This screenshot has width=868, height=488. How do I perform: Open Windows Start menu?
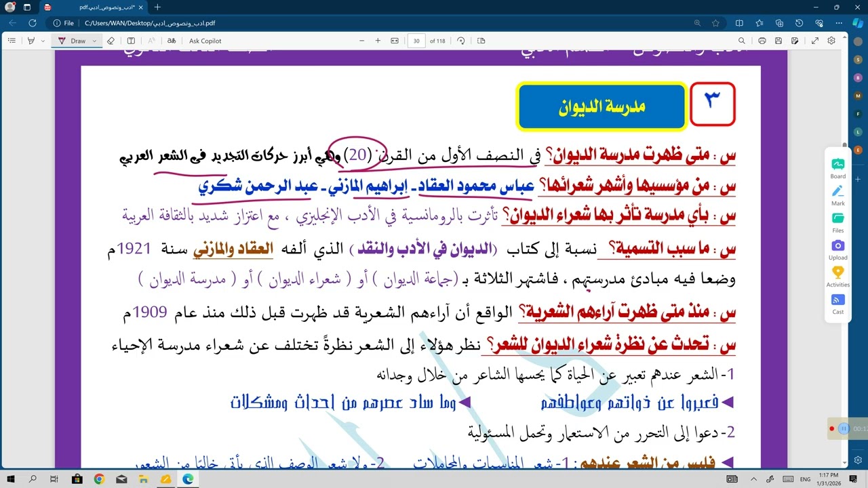pyautogui.click(x=11, y=479)
